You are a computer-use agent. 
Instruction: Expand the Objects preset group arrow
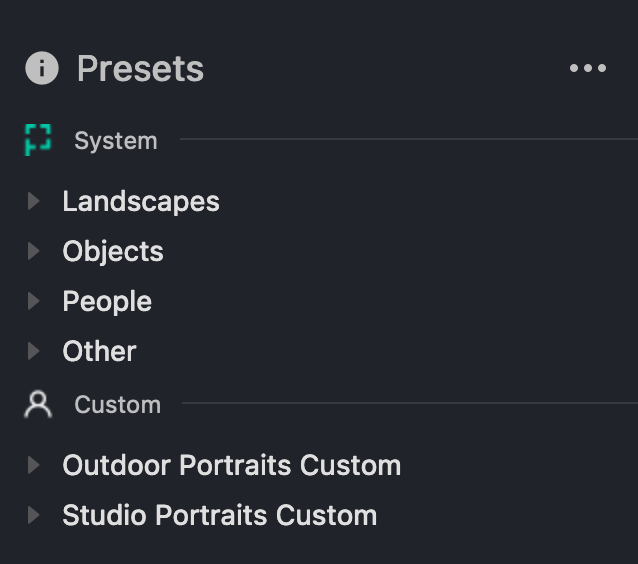(x=34, y=251)
